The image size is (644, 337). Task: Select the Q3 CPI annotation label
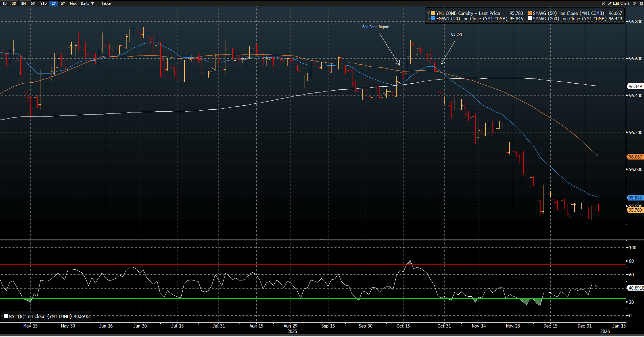point(456,34)
